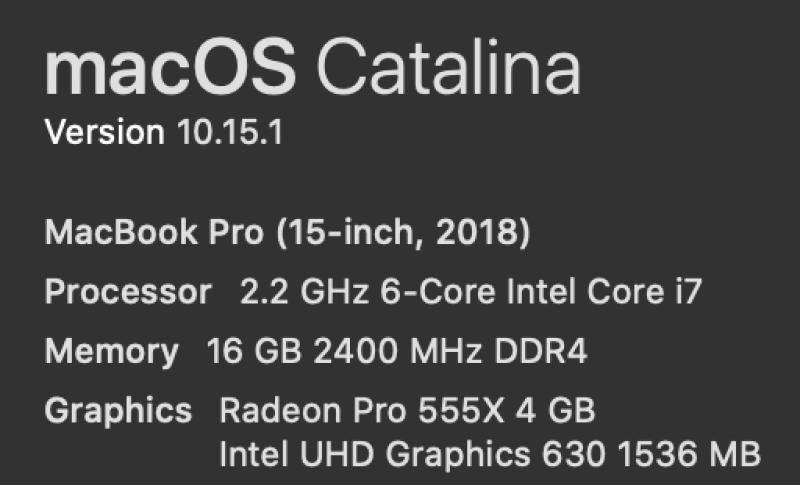The image size is (800, 485).
Task: Click the Graphics label
Action: click(x=118, y=412)
